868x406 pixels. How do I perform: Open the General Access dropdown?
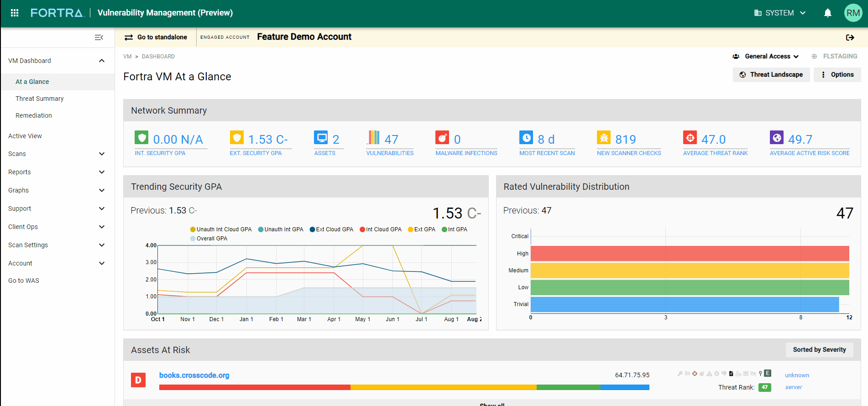point(766,56)
